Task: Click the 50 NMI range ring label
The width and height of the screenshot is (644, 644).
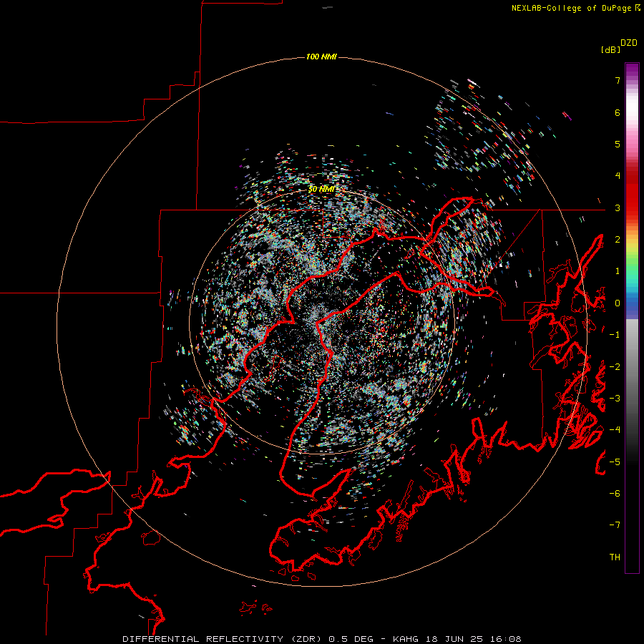Action: (321, 190)
